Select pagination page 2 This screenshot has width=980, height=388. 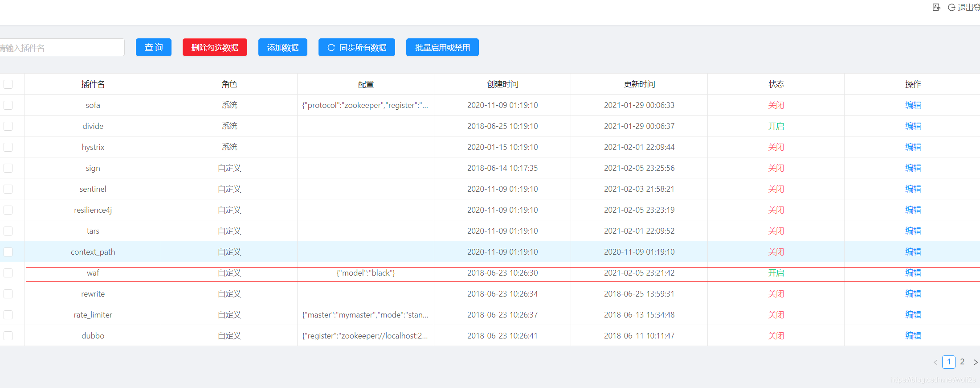click(x=962, y=362)
